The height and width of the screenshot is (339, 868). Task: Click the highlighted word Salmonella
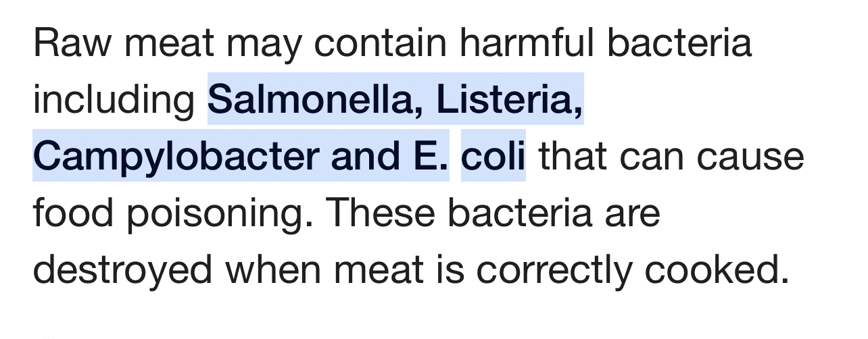pyautogui.click(x=314, y=99)
